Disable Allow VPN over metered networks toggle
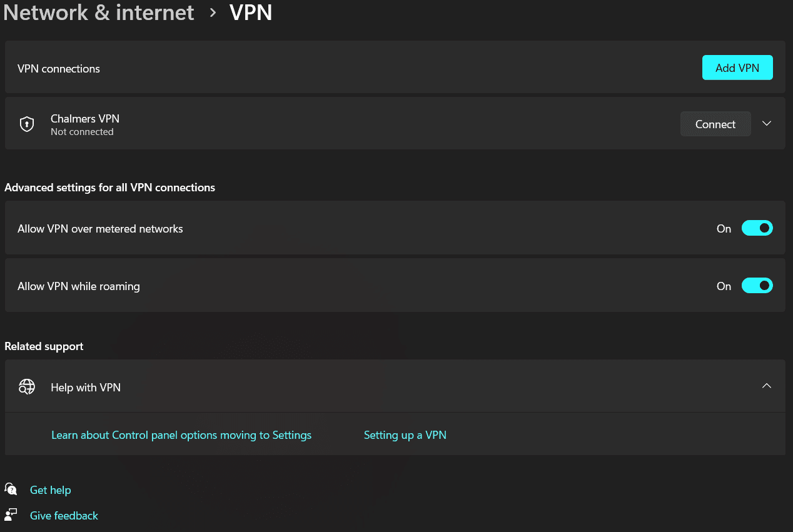Image resolution: width=793 pixels, height=532 pixels. point(757,228)
